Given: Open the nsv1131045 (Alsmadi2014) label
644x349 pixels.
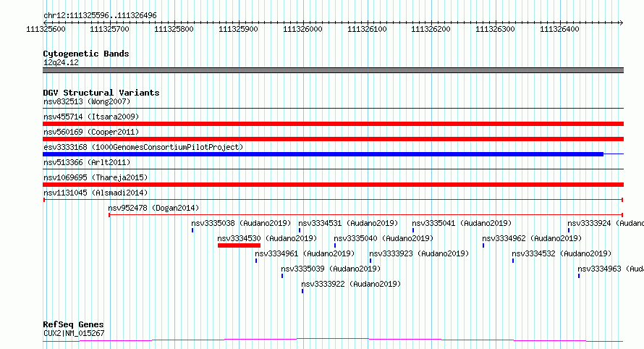Looking at the screenshot, I should (96, 193).
